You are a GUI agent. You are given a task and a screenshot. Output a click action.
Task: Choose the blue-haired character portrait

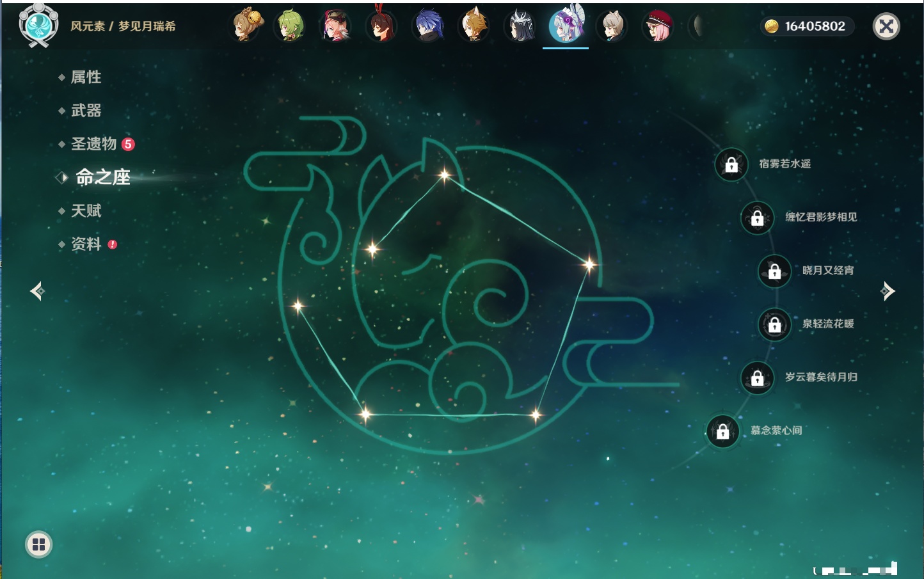pyautogui.click(x=427, y=26)
